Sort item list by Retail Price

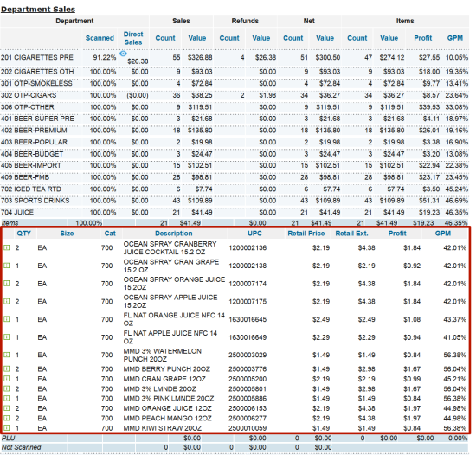tap(306, 234)
